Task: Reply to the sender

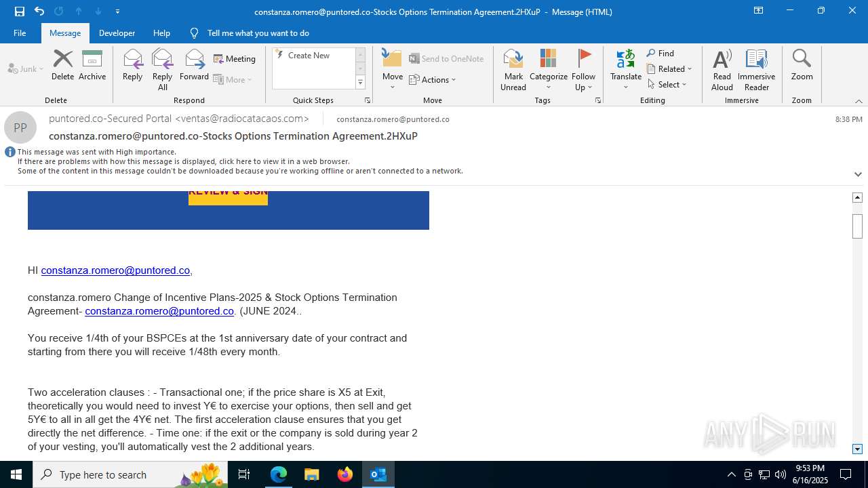Action: pyautogui.click(x=132, y=65)
